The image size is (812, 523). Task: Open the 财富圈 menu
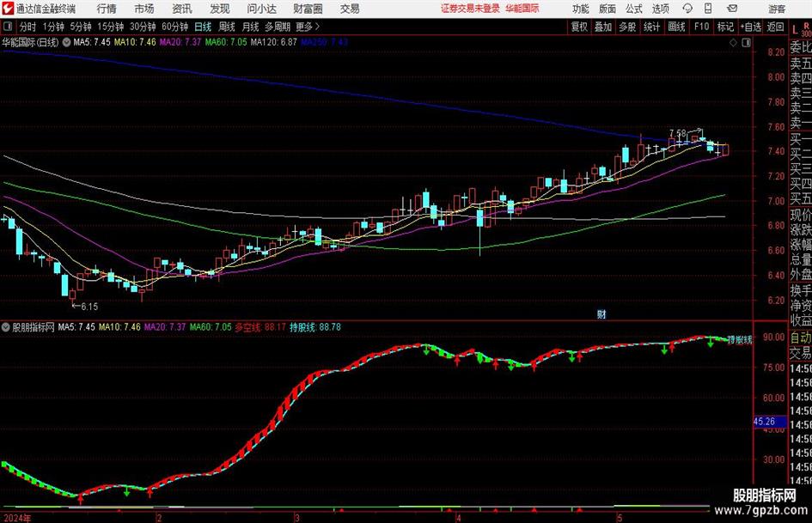tap(308, 9)
